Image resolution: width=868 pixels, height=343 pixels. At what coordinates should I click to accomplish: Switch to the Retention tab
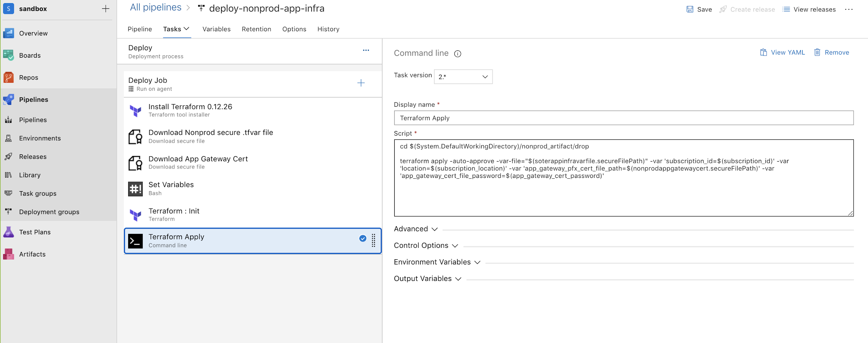coord(256,29)
